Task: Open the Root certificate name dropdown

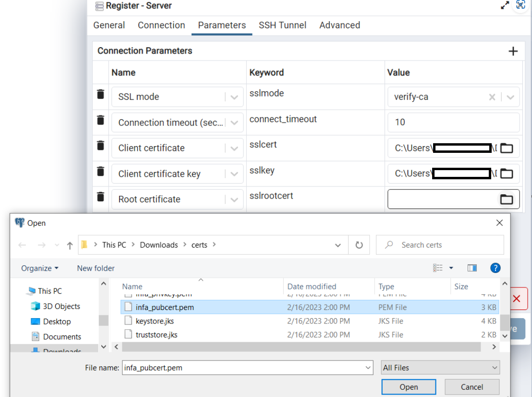Action: coord(234,199)
